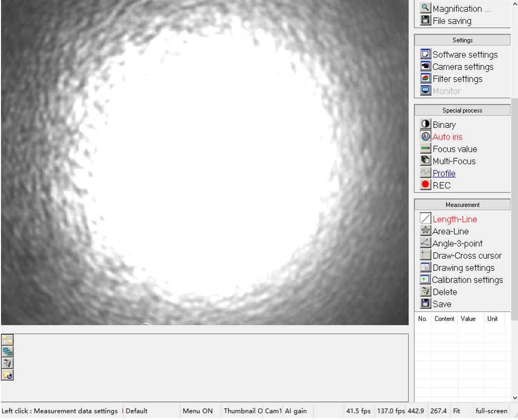
Task: Select the Length-Line measurement tool
Action: coord(454,219)
